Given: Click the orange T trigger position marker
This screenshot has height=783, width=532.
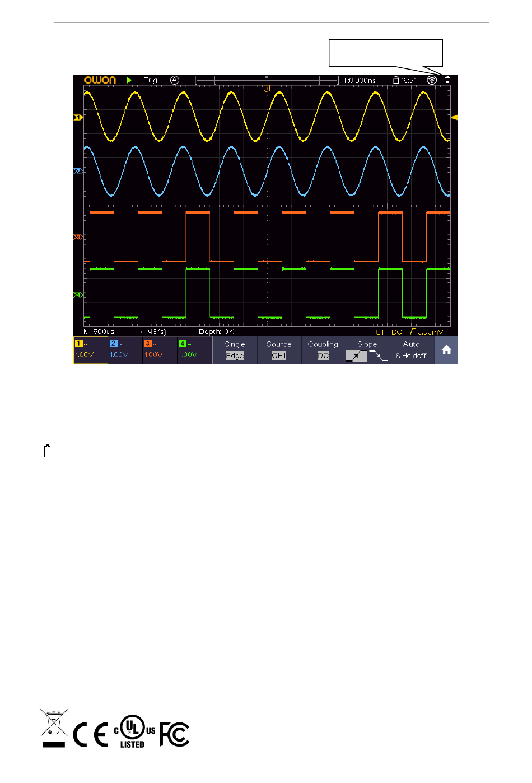Looking at the screenshot, I should tap(267, 89).
